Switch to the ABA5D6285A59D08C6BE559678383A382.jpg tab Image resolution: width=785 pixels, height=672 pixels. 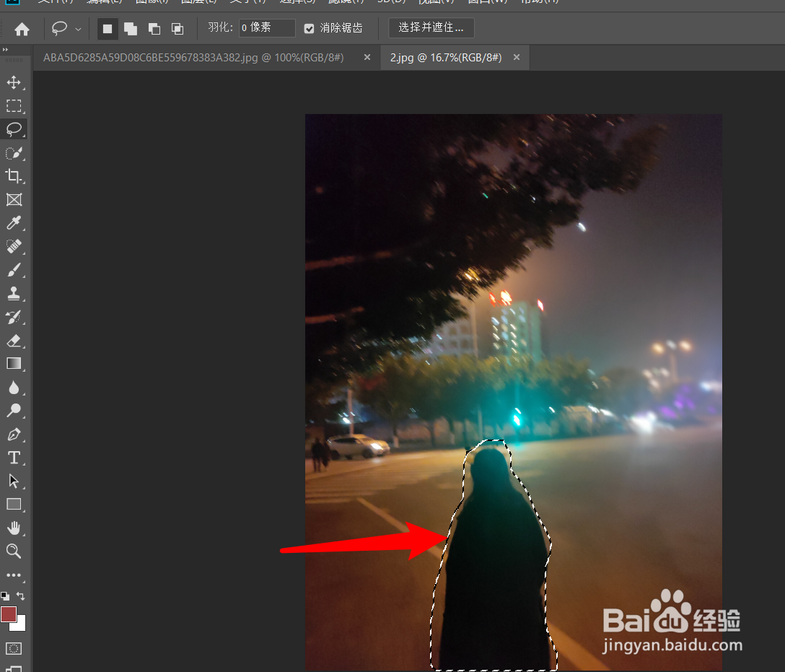point(193,58)
